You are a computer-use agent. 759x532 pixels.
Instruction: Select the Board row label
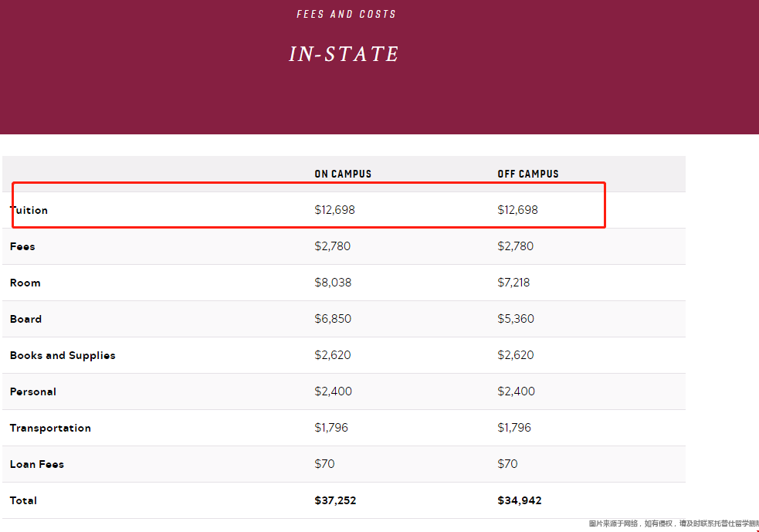(x=25, y=319)
